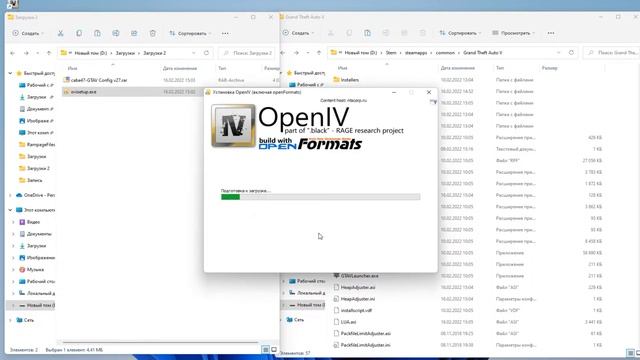Click the search field in Загрузки 2 window
This screenshot has height=360, width=640.
click(x=247, y=53)
